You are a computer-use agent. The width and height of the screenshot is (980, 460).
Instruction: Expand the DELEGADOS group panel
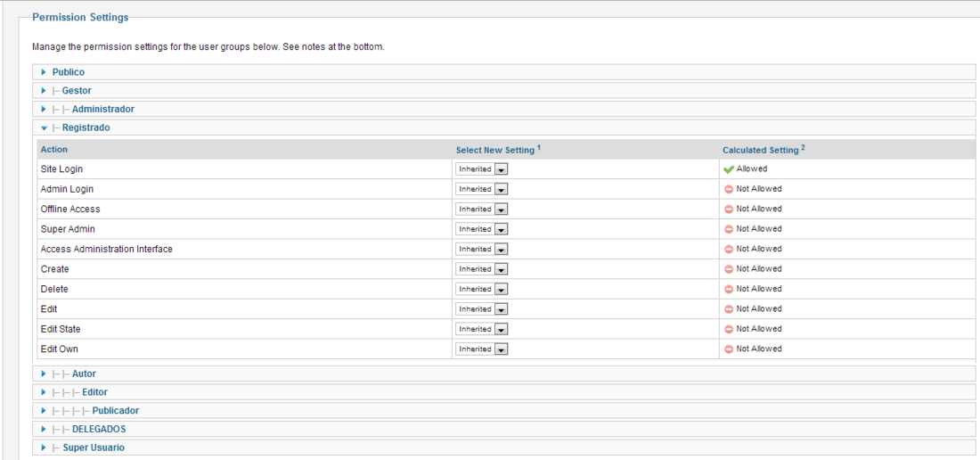(503, 430)
